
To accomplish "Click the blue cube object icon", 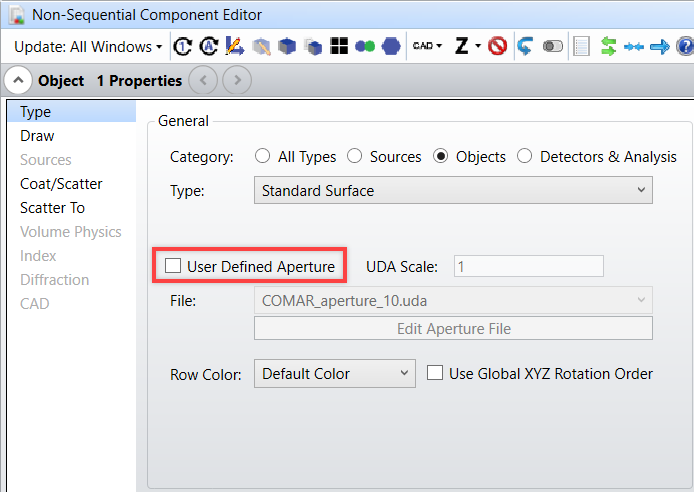I will coord(287,46).
